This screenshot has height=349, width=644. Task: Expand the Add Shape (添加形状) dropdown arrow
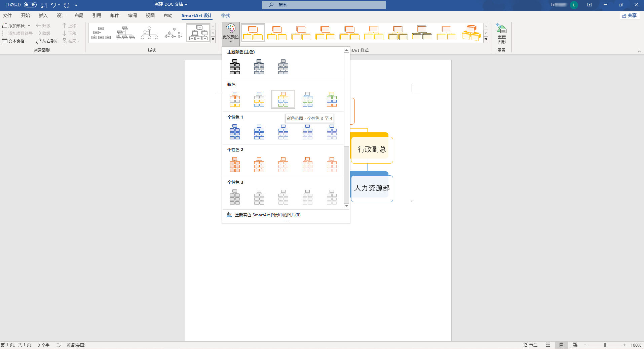pos(29,26)
